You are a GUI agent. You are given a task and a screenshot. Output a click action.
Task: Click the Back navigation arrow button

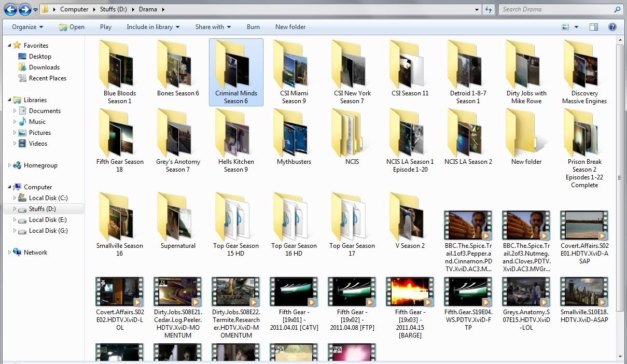(x=10, y=9)
